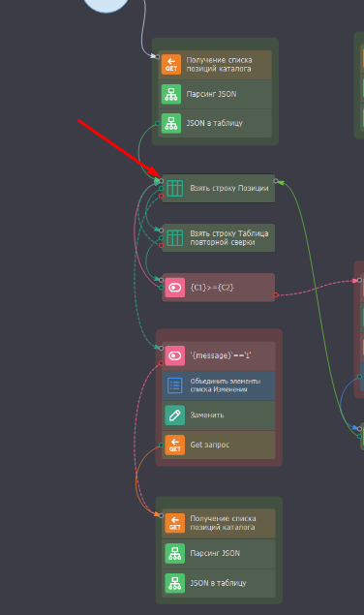The height and width of the screenshot is (615, 364).
Task: Select the pink condition icon {C1}>={C2}
Action: [175, 288]
